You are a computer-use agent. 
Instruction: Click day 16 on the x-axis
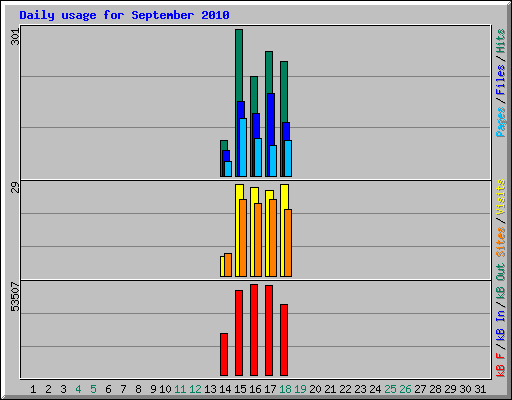click(x=255, y=389)
